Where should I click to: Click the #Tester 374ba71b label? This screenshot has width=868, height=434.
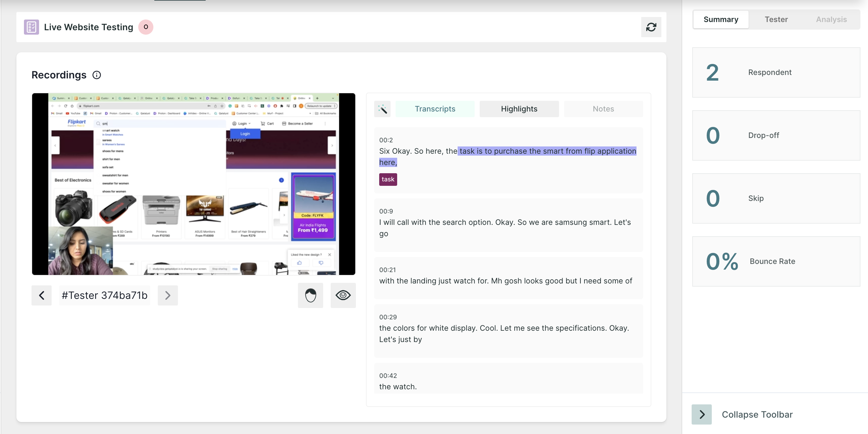coord(105,295)
